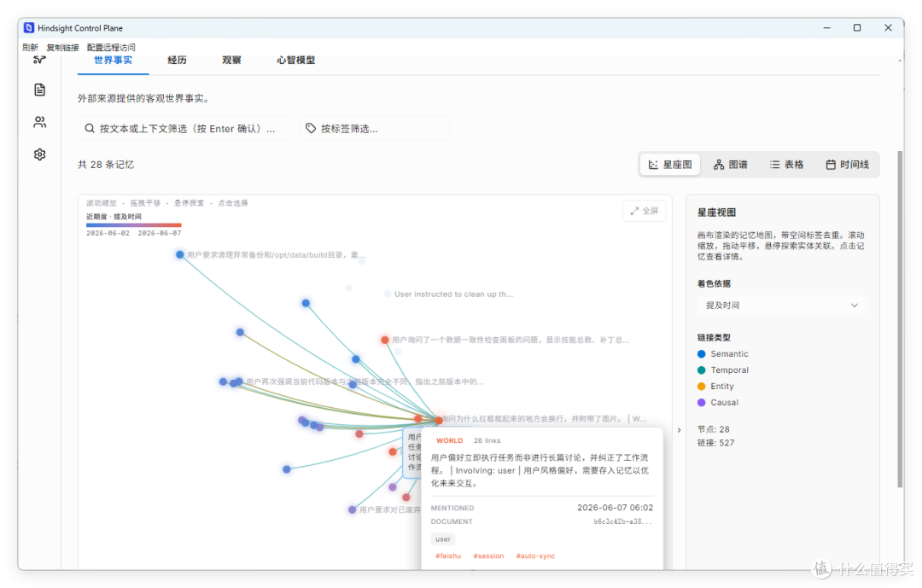
Task: Minimize the Hindsight Control Plane window
Action: coord(826,27)
